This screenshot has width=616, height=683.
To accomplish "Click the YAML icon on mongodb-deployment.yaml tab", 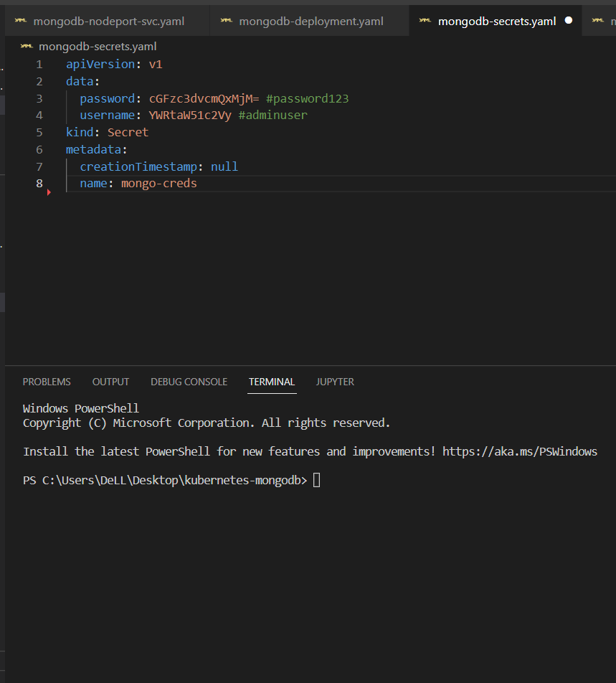I will tap(227, 21).
